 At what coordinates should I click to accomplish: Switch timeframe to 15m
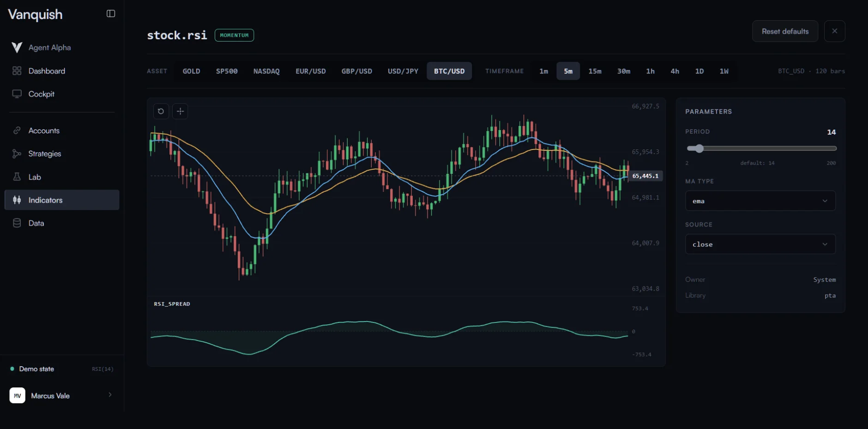[595, 71]
